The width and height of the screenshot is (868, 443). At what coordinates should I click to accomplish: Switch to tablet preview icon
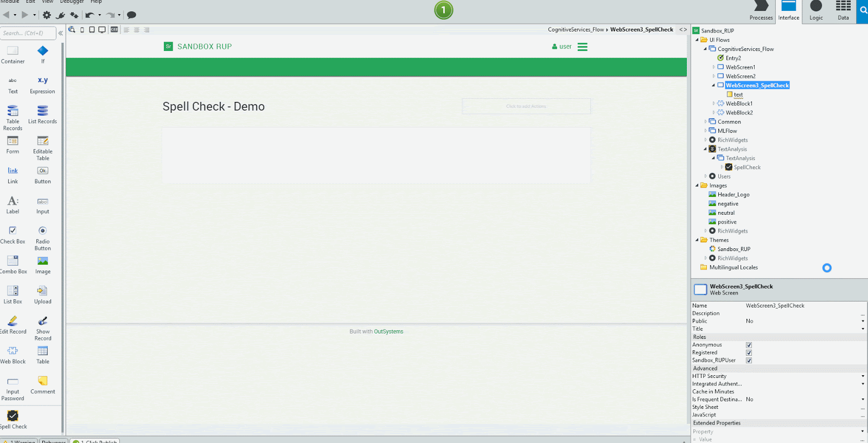[x=92, y=30]
